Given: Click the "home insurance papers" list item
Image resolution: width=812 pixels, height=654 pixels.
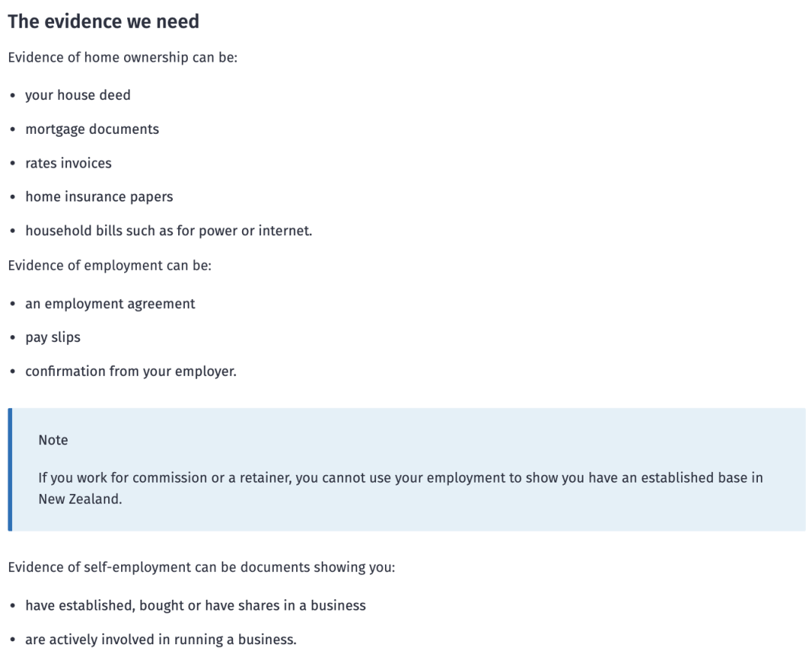Looking at the screenshot, I should pos(98,197).
